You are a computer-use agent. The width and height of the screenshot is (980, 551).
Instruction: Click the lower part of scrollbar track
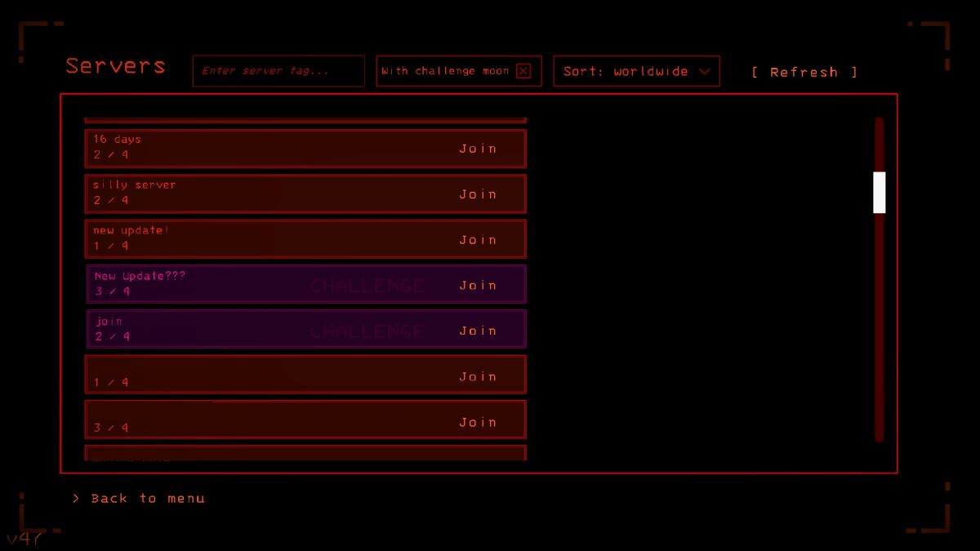click(880, 367)
